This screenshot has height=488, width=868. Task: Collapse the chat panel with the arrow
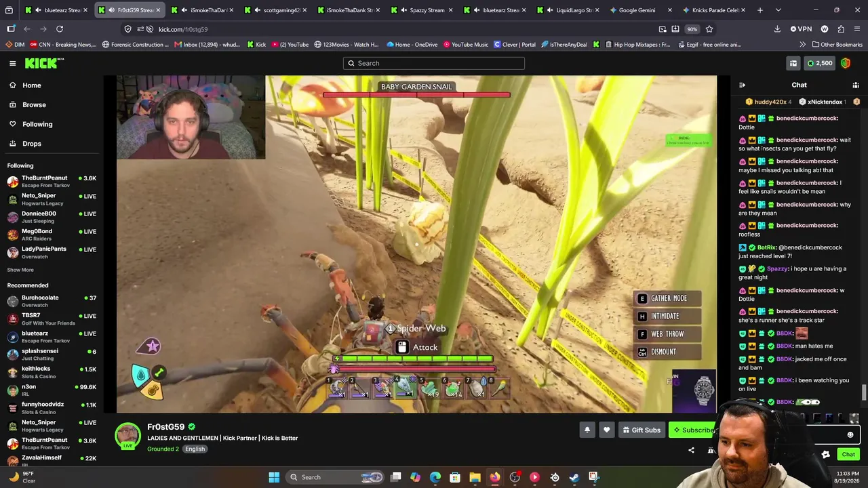tap(742, 85)
